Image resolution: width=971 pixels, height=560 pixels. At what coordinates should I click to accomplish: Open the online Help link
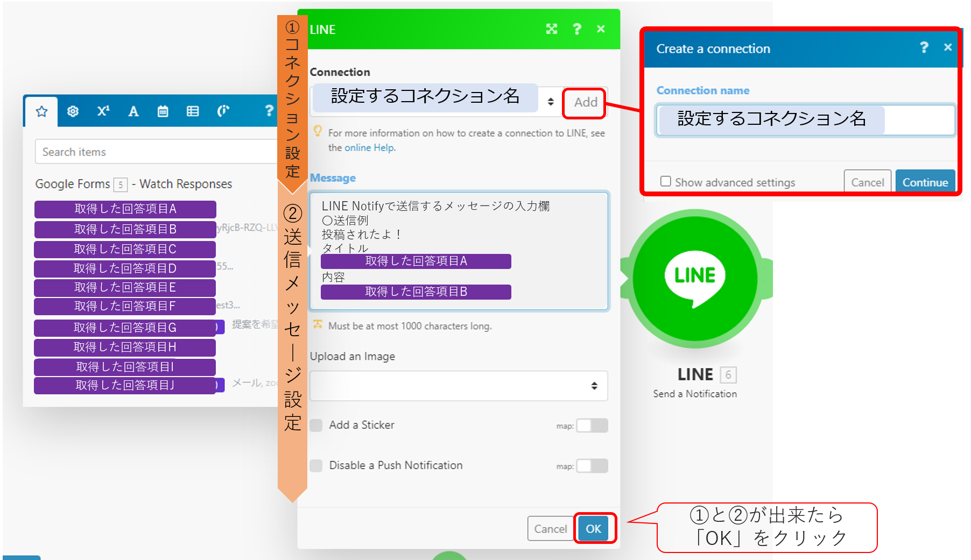[370, 147]
